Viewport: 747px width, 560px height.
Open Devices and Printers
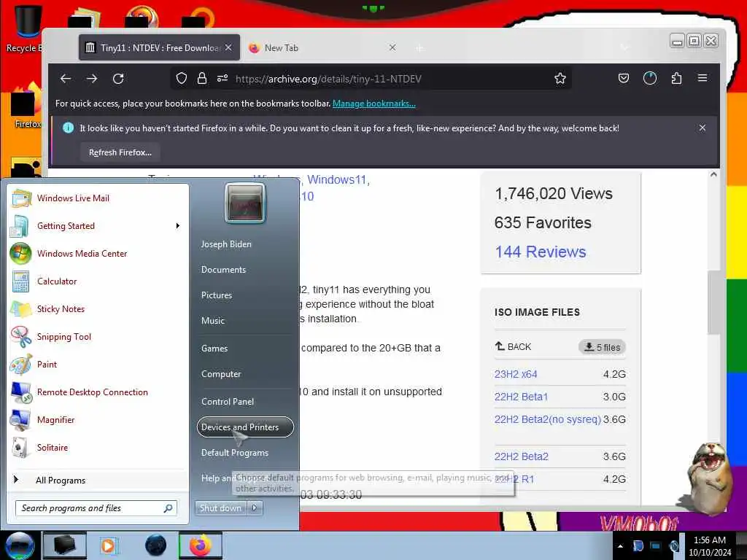pyautogui.click(x=245, y=427)
